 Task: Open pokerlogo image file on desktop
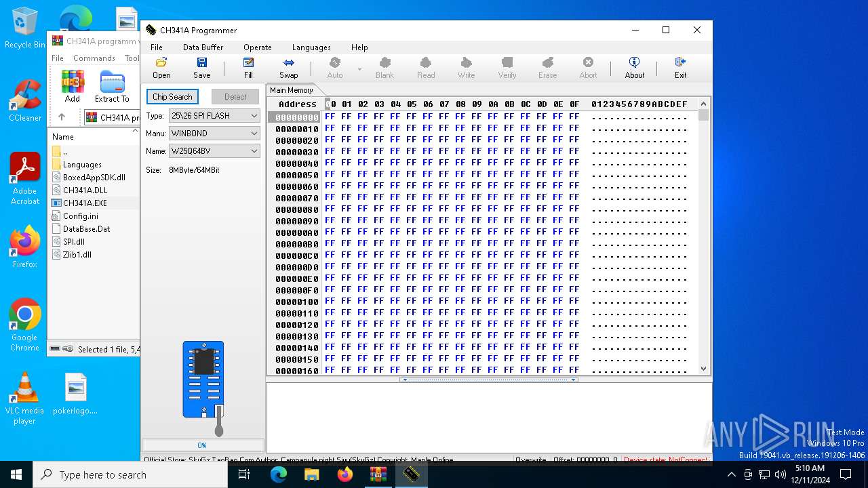click(x=75, y=393)
